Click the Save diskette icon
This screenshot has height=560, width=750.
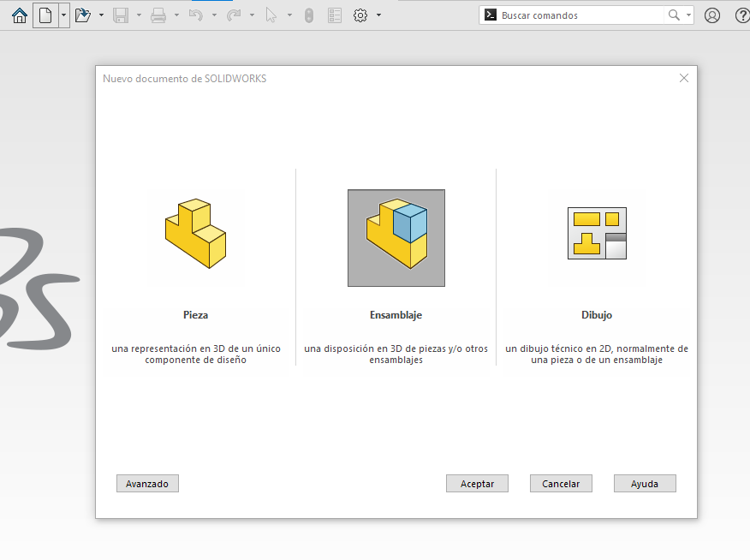coord(121,15)
